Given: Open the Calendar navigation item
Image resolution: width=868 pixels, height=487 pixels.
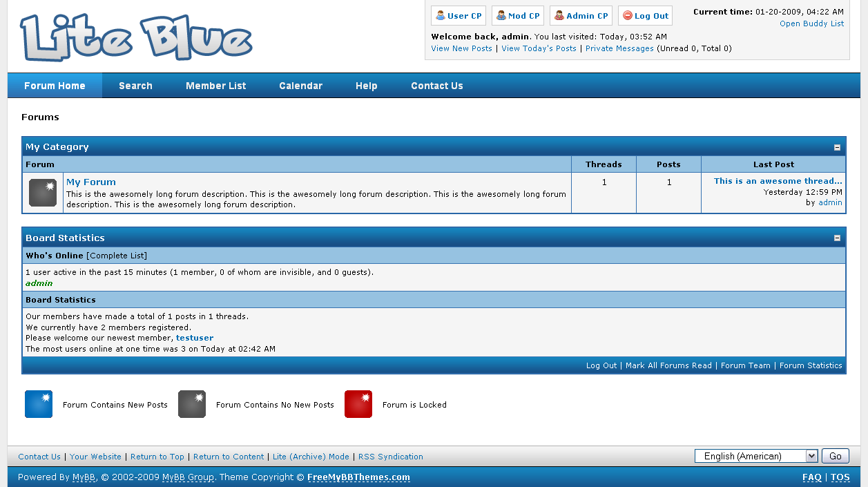Looking at the screenshot, I should pyautogui.click(x=301, y=86).
